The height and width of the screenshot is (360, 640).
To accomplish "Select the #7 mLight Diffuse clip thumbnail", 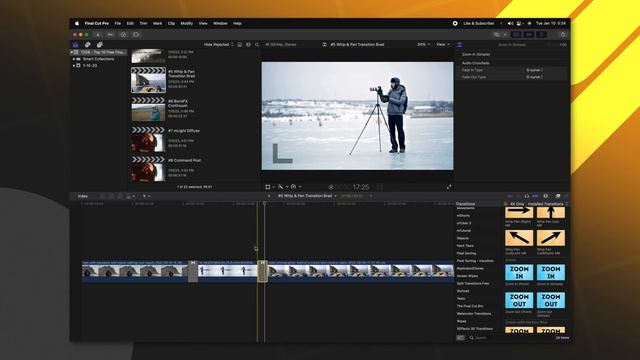I will pyautogui.click(x=149, y=139).
